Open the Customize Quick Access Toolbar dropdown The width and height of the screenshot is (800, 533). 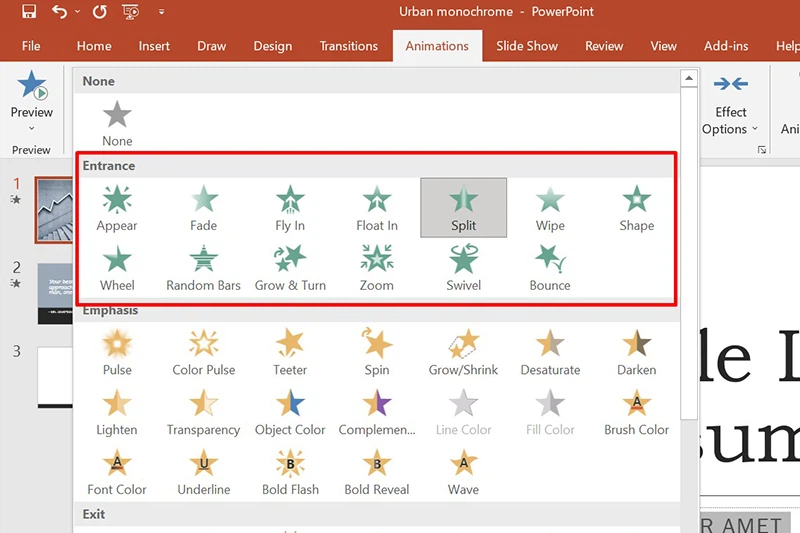tap(162, 13)
